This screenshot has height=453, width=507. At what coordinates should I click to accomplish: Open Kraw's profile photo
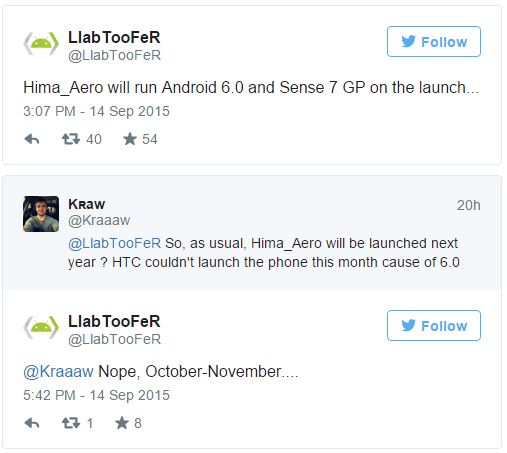pos(41,214)
